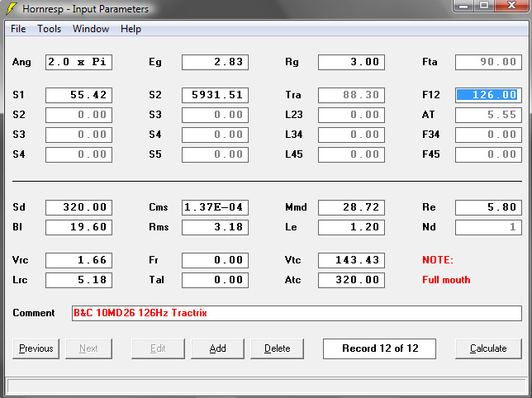Click the Cms field with 1.37E-04
The image size is (532, 398).
click(215, 207)
